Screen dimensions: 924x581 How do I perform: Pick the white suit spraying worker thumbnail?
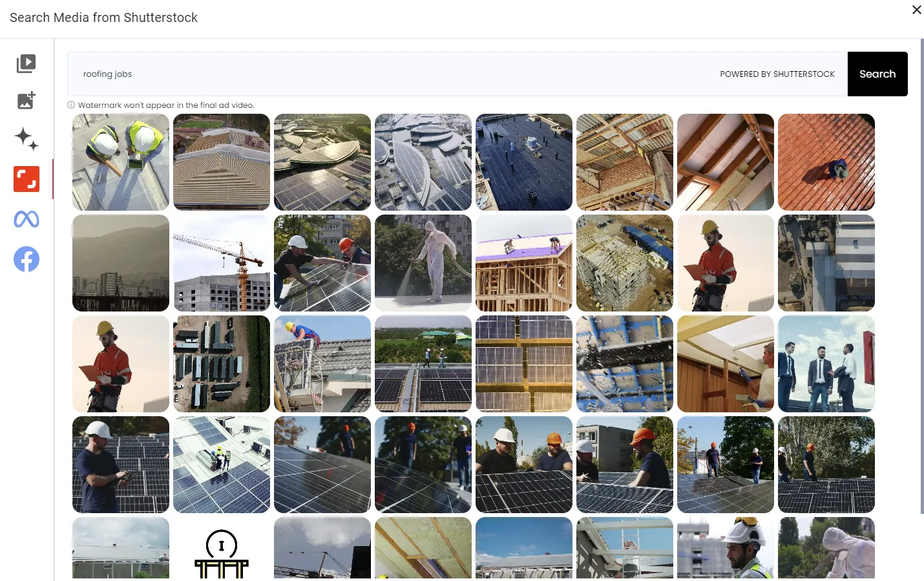(x=423, y=263)
